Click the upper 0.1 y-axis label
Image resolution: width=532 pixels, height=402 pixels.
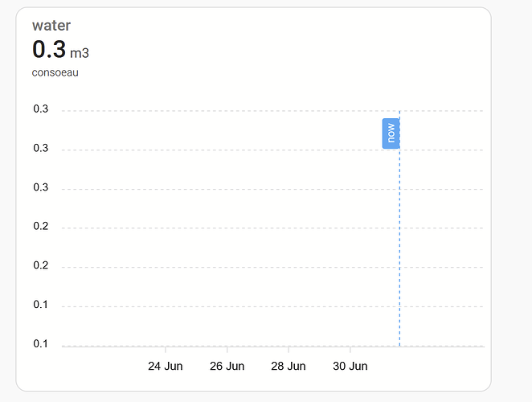[x=41, y=305]
